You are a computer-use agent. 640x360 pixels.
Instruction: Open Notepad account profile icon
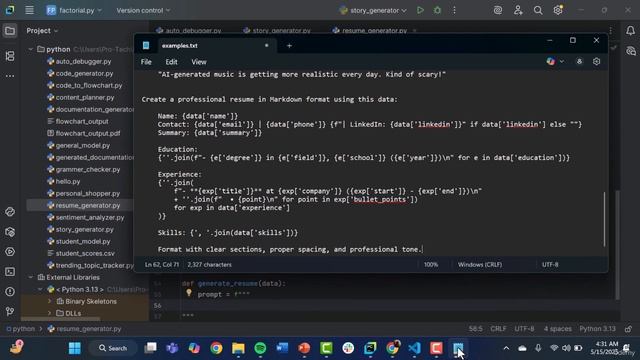(579, 62)
